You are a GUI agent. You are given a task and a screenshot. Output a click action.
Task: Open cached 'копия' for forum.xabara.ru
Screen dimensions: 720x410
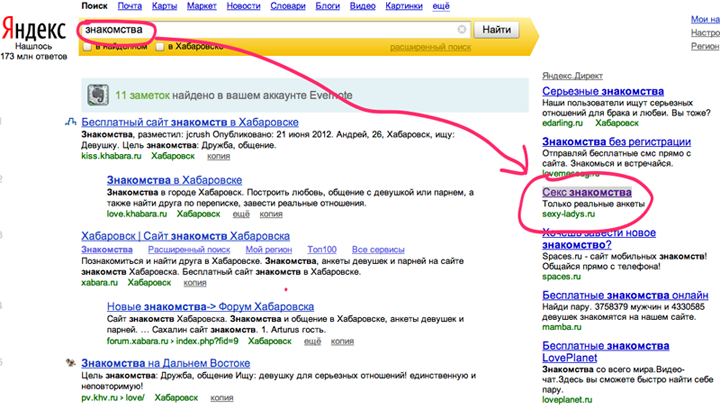point(342,341)
